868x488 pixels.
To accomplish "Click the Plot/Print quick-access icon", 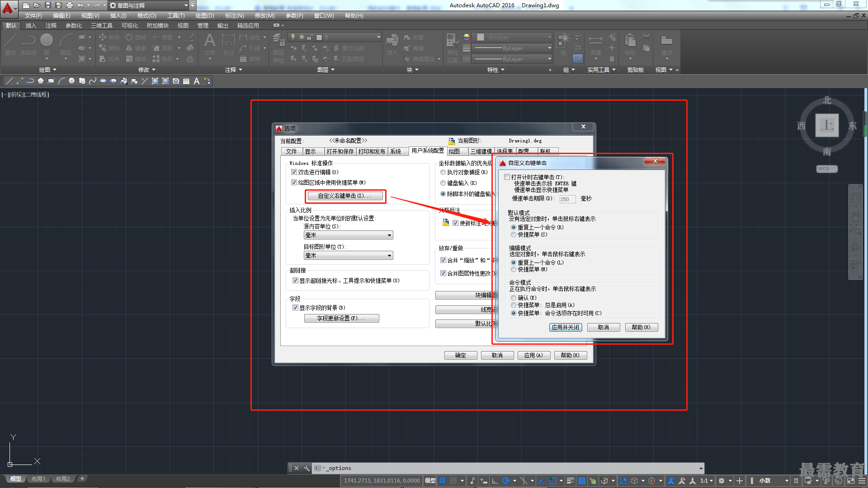I will [x=70, y=5].
